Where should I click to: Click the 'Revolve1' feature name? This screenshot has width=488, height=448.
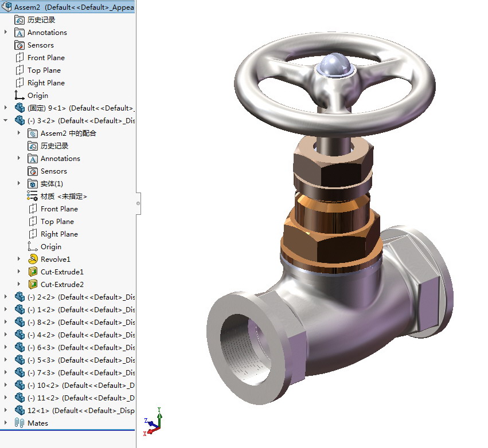coord(56,260)
